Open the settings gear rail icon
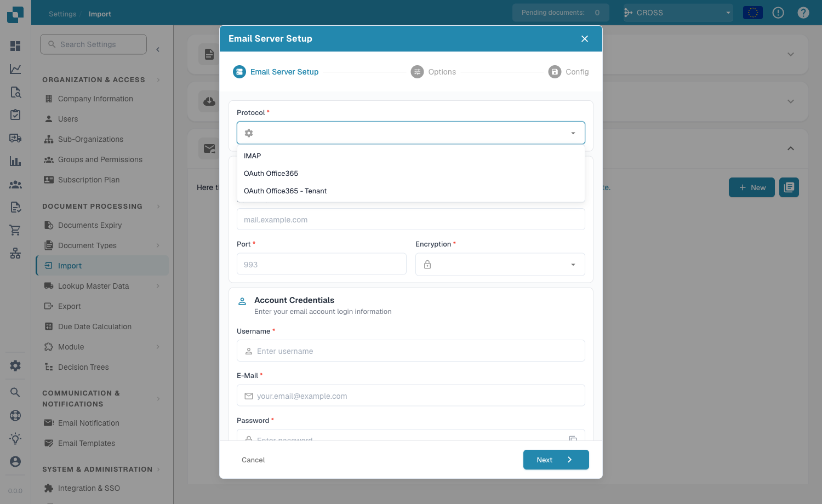Viewport: 822px width, 504px height. point(15,365)
